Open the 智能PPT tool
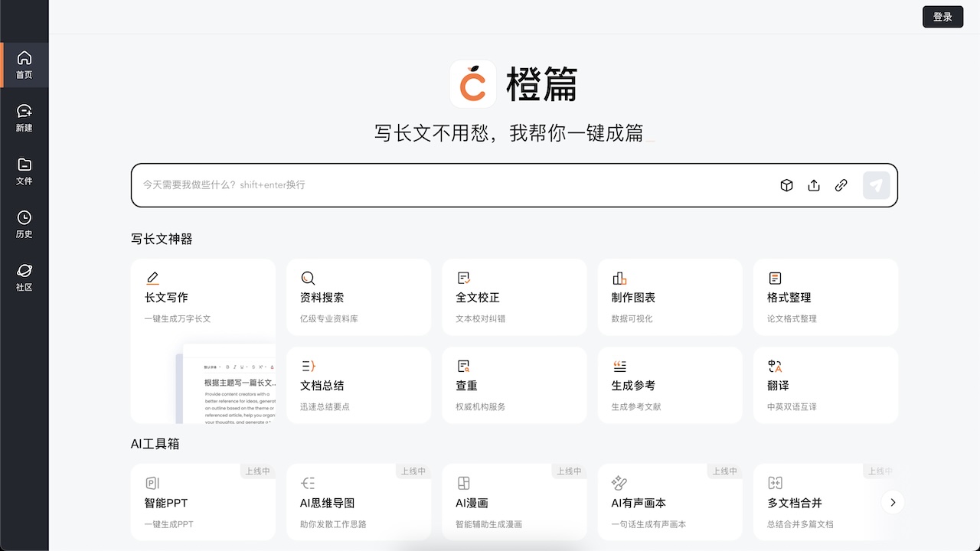 (203, 502)
